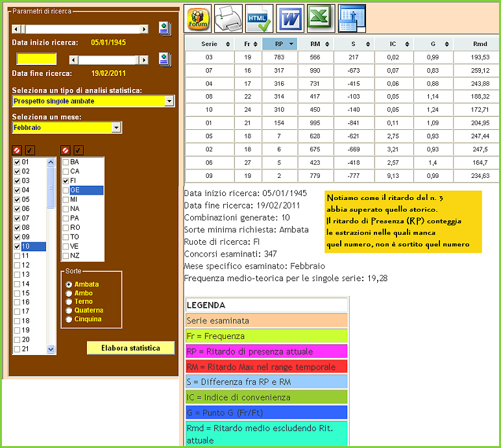The width and height of the screenshot is (501, 448).
Task: Click Serie 09 cell in last row
Action: point(209,176)
